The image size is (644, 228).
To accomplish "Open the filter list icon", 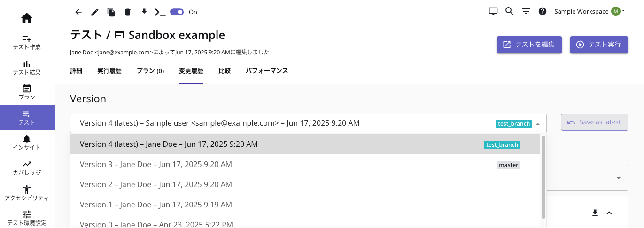I will 526,11.
